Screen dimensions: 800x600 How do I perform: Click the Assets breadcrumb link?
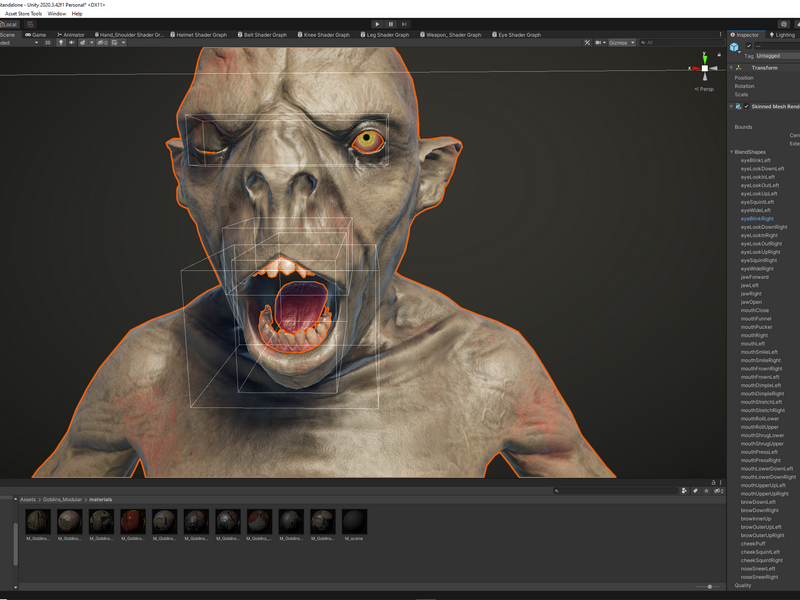[28, 499]
